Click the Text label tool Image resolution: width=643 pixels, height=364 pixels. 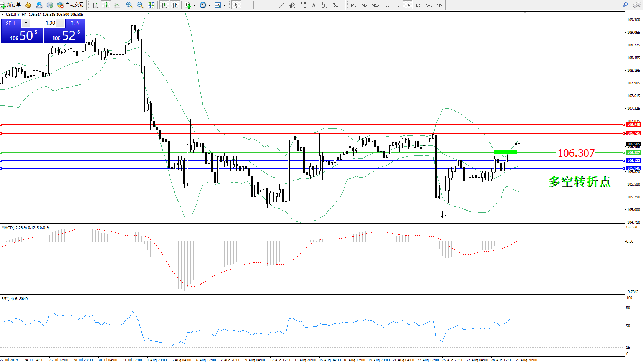pyautogui.click(x=324, y=5)
